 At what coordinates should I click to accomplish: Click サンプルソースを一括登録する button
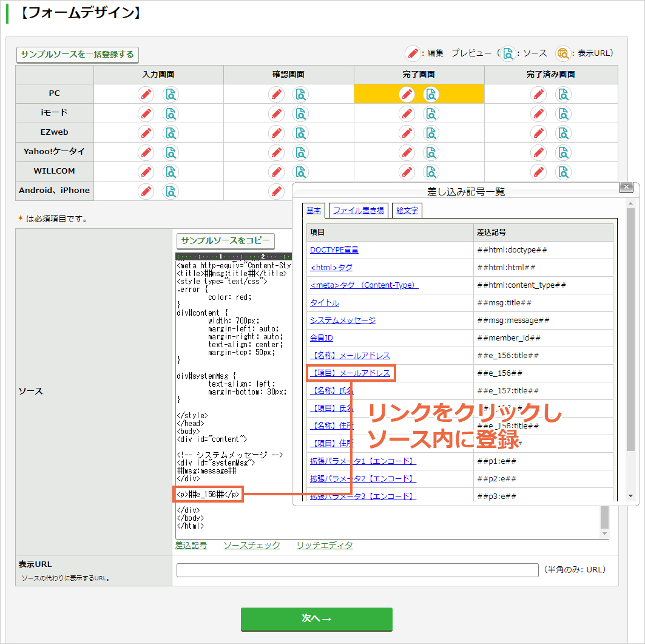coord(77,55)
